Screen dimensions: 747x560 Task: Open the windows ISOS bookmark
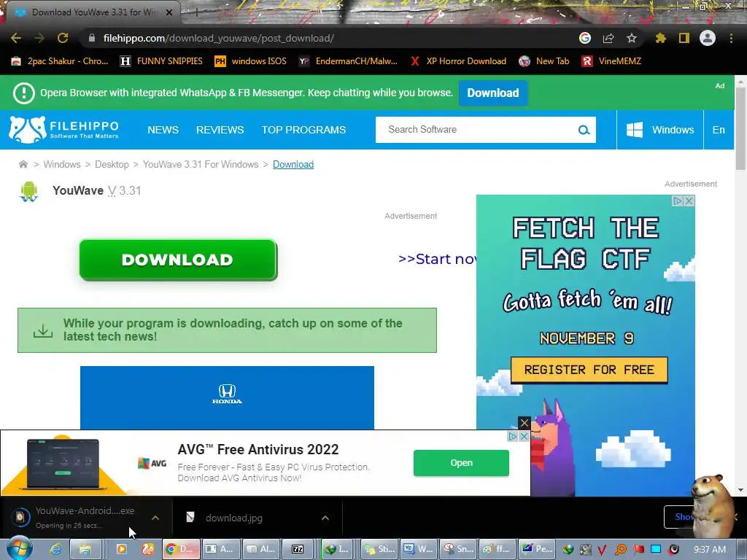251,61
